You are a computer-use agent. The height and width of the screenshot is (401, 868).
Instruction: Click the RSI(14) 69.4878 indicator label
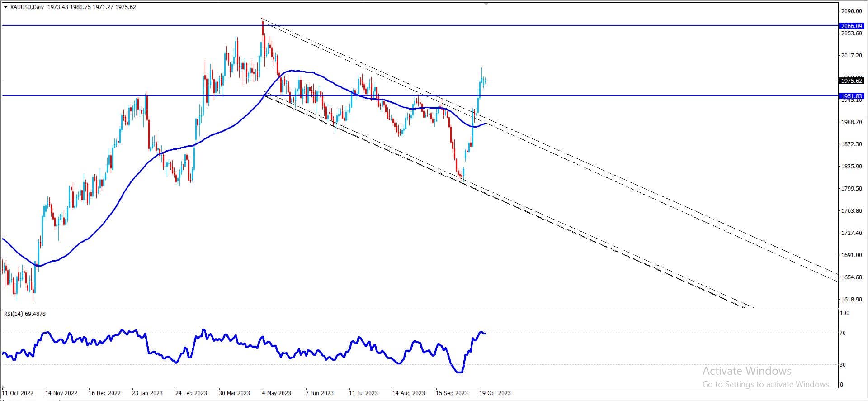click(25, 314)
